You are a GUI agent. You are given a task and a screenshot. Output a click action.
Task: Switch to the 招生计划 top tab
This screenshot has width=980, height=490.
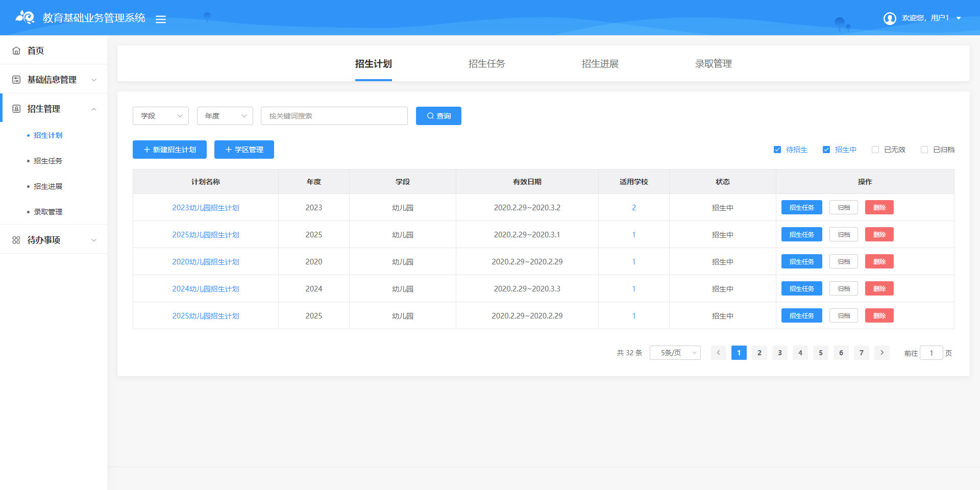[x=374, y=64]
